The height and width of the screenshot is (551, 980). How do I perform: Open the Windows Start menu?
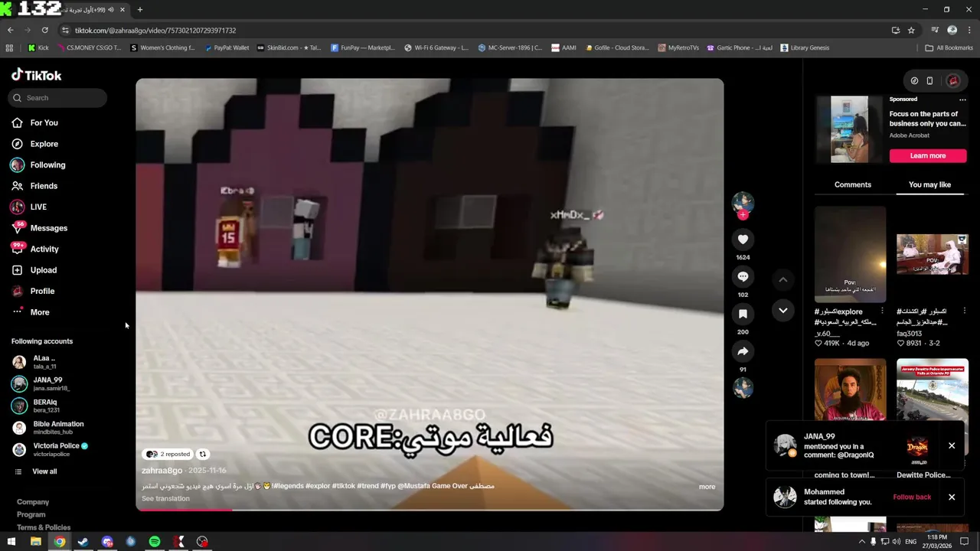pyautogui.click(x=11, y=542)
